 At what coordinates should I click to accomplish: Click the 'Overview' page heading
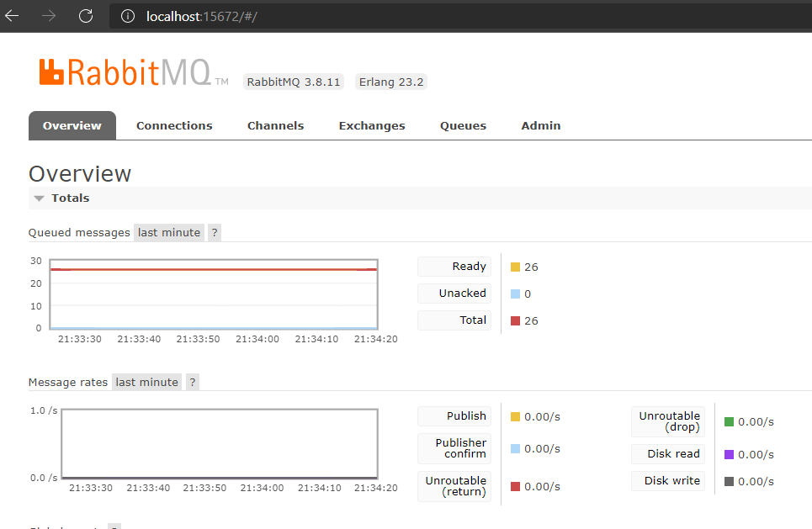(x=80, y=174)
